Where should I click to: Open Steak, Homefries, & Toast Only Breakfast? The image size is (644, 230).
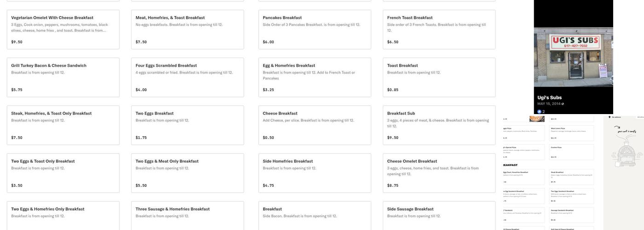(x=63, y=125)
